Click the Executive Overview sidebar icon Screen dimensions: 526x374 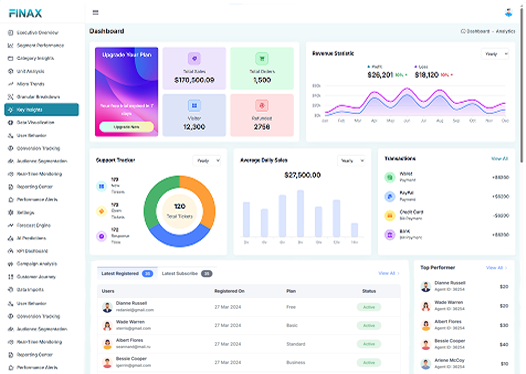[10, 33]
